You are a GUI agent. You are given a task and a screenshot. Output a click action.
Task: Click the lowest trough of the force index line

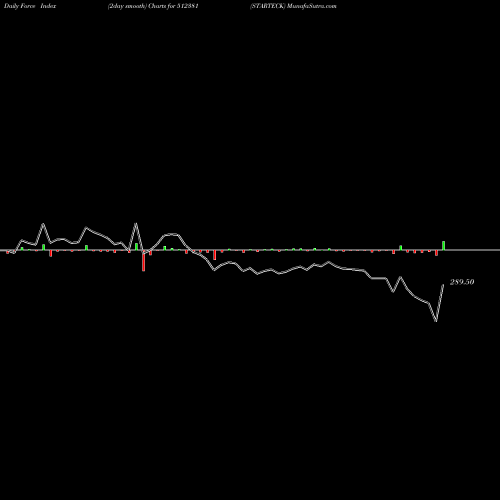pos(436,321)
